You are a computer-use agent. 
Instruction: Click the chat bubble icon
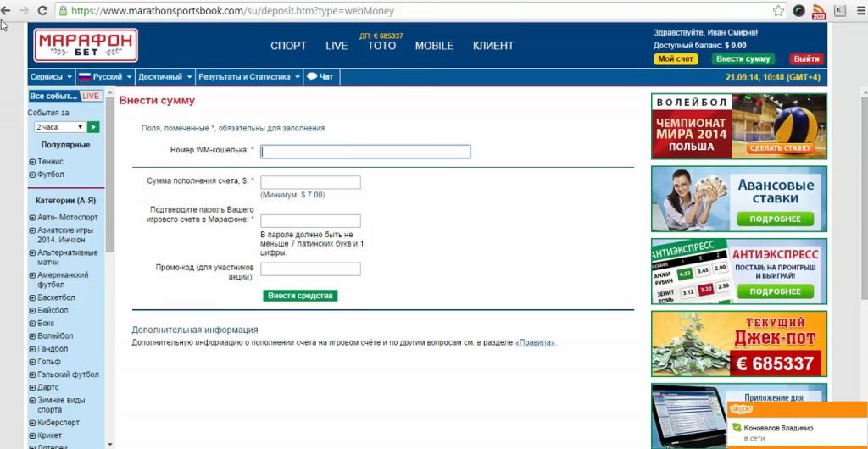(x=312, y=77)
